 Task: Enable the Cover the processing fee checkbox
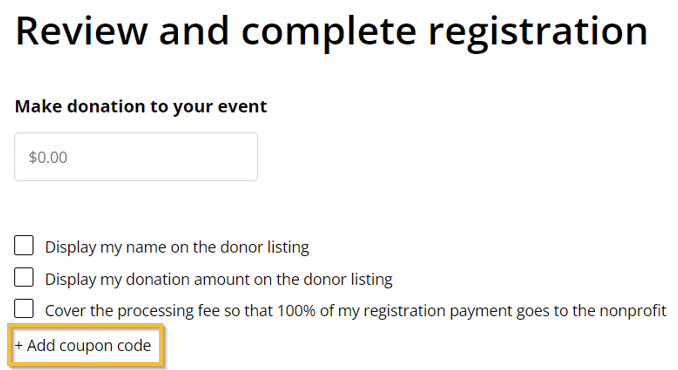(x=24, y=309)
